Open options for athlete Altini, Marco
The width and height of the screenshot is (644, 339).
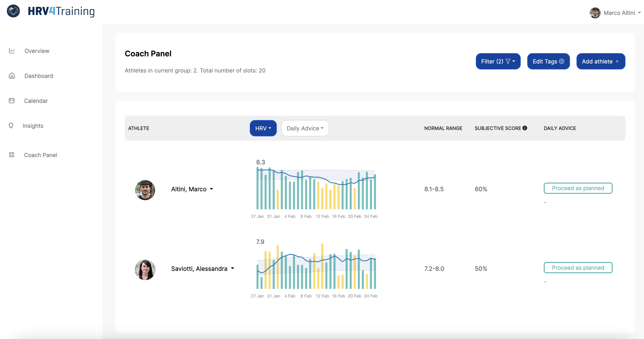pyautogui.click(x=211, y=189)
